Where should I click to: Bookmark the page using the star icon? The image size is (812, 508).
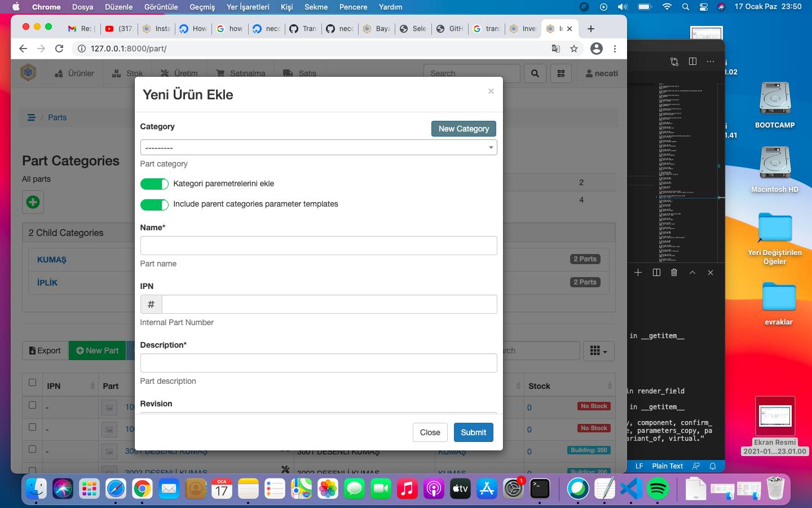click(574, 49)
